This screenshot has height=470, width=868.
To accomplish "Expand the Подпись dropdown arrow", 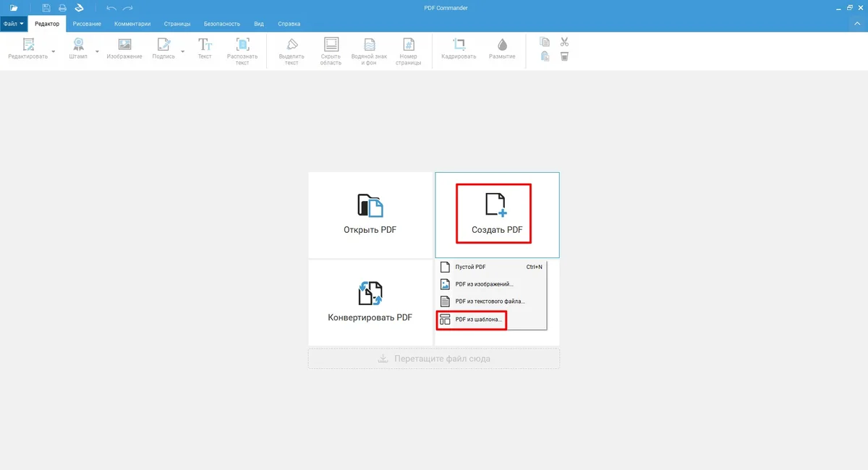I will [182, 51].
